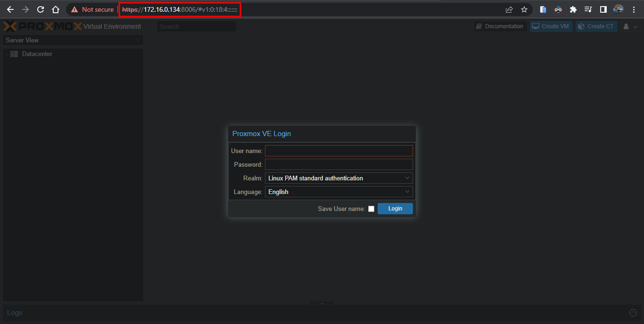Image resolution: width=644 pixels, height=324 pixels.
Task: Enable the Save User name checkbox
Action: [371, 209]
